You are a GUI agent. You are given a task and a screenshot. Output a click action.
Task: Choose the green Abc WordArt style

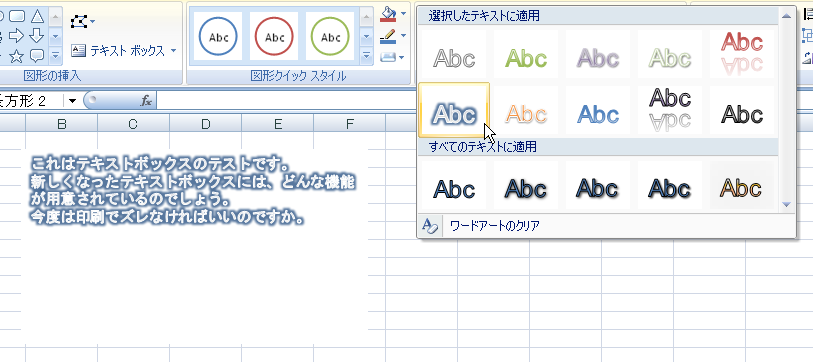point(526,58)
